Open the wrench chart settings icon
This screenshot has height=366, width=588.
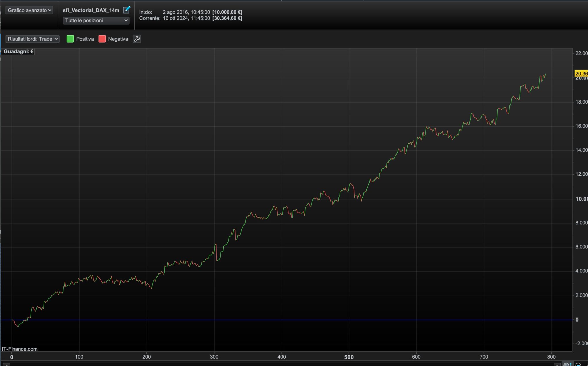(137, 39)
